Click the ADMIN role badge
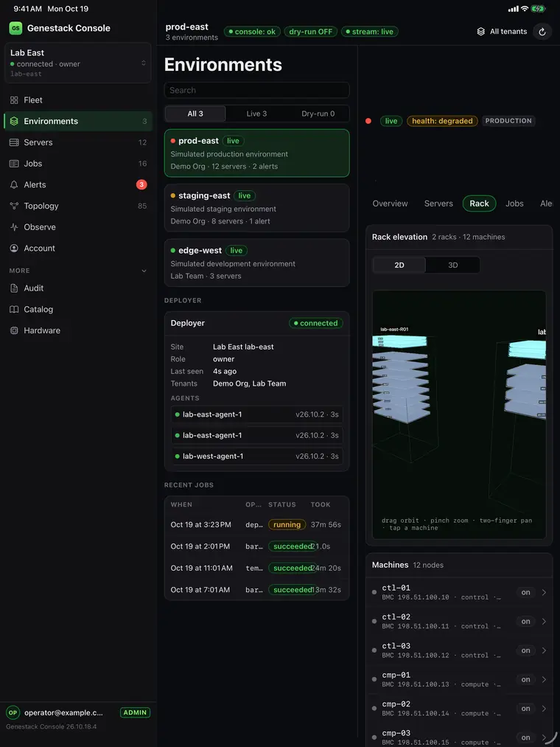The image size is (560, 747). (136, 712)
